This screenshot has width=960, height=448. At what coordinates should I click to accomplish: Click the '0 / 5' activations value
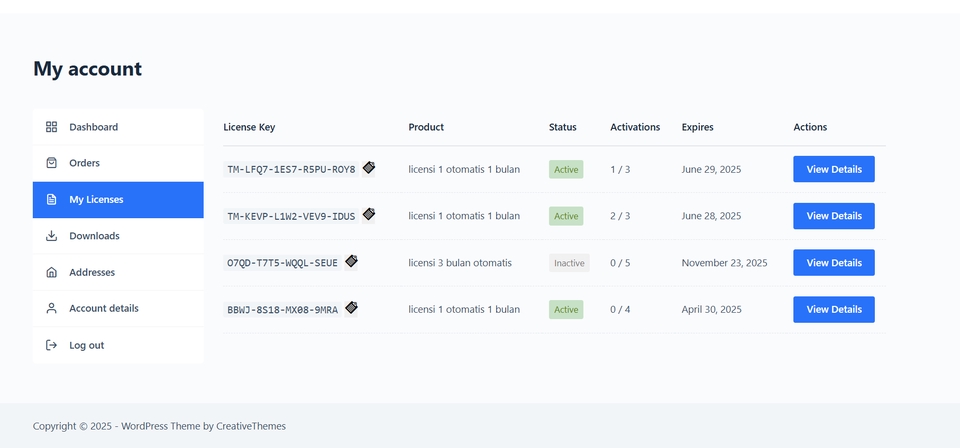(x=620, y=263)
